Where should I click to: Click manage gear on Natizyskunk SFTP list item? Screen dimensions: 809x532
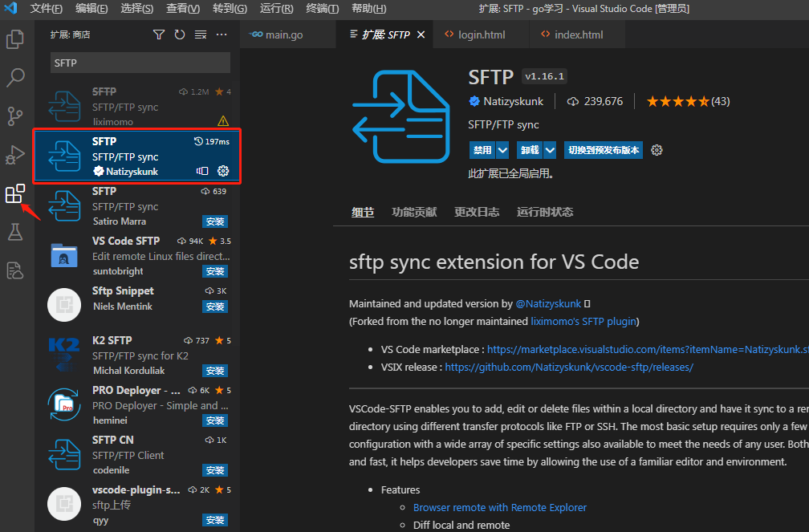[x=223, y=171]
